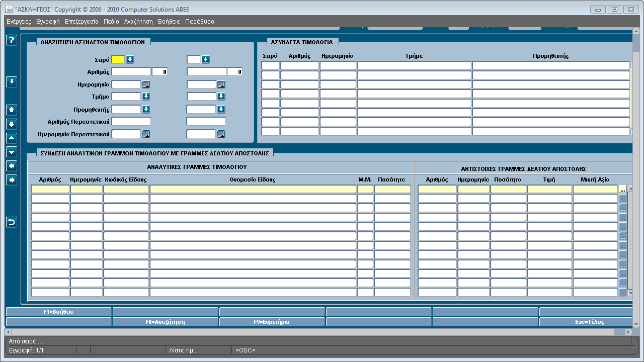Click the 'Από σειρά ...' status message
The width and height of the screenshot is (644, 362).
click(x=26, y=341)
